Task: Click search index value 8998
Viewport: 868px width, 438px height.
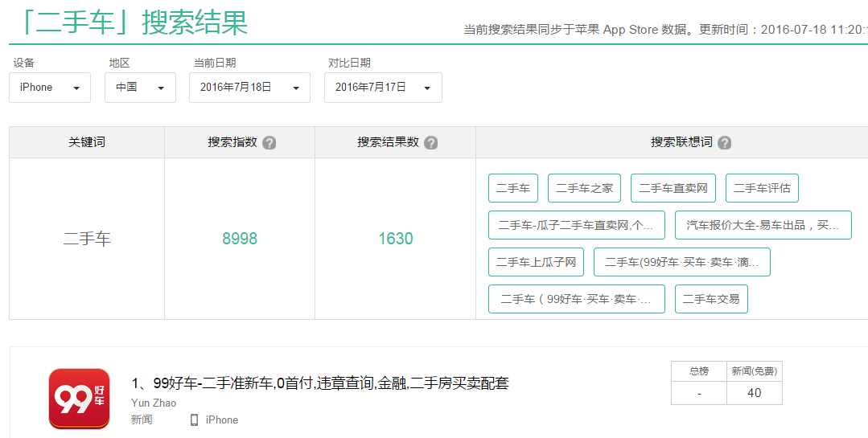Action: click(240, 239)
